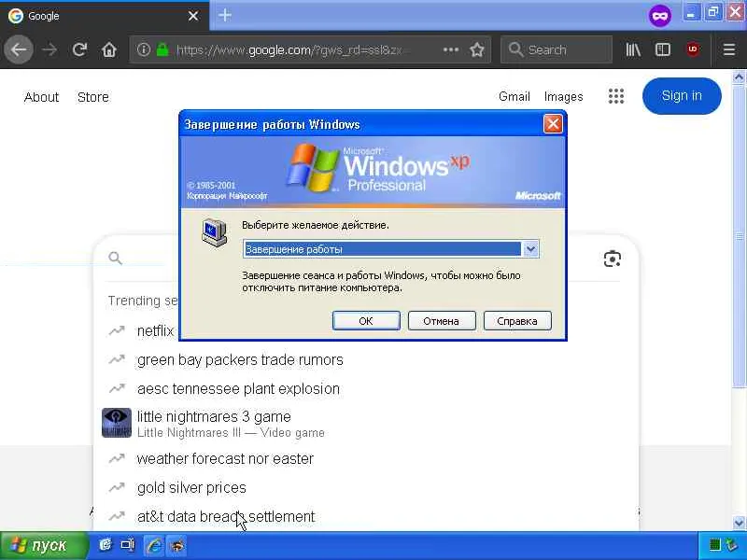Screen dimensions: 747x560
Task: Click the Sign in button
Action: (682, 96)
